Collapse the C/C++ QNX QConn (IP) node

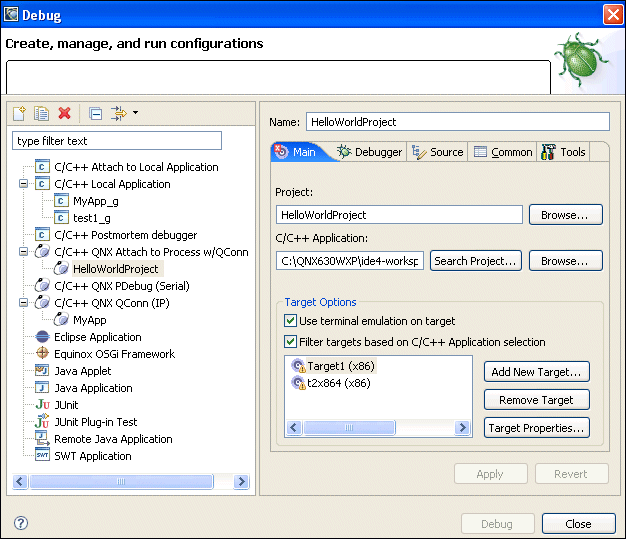point(23,303)
